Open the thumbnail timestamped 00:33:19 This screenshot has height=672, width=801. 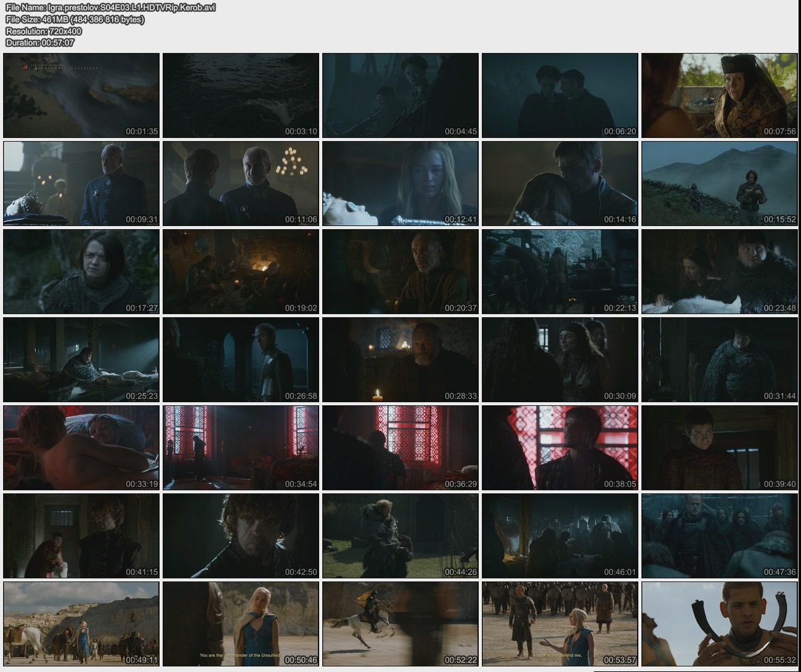[x=81, y=448]
